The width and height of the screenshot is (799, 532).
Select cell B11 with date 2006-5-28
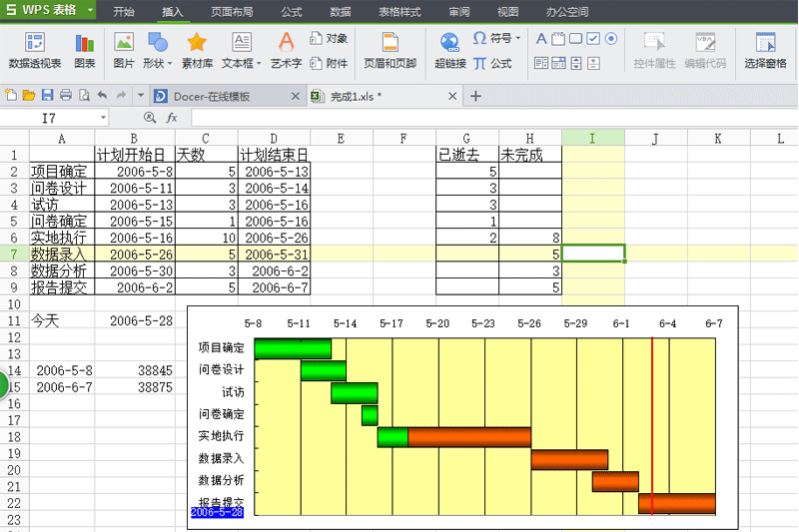pos(135,320)
